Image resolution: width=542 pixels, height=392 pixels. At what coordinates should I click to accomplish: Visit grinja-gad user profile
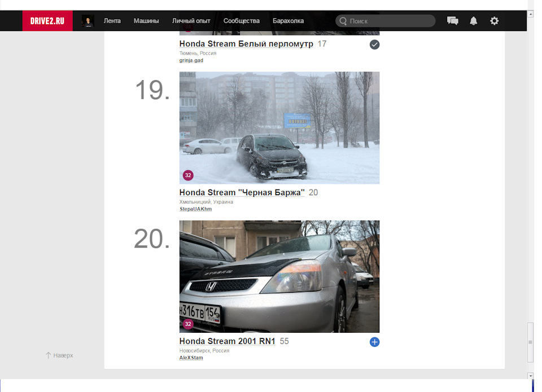coord(191,60)
